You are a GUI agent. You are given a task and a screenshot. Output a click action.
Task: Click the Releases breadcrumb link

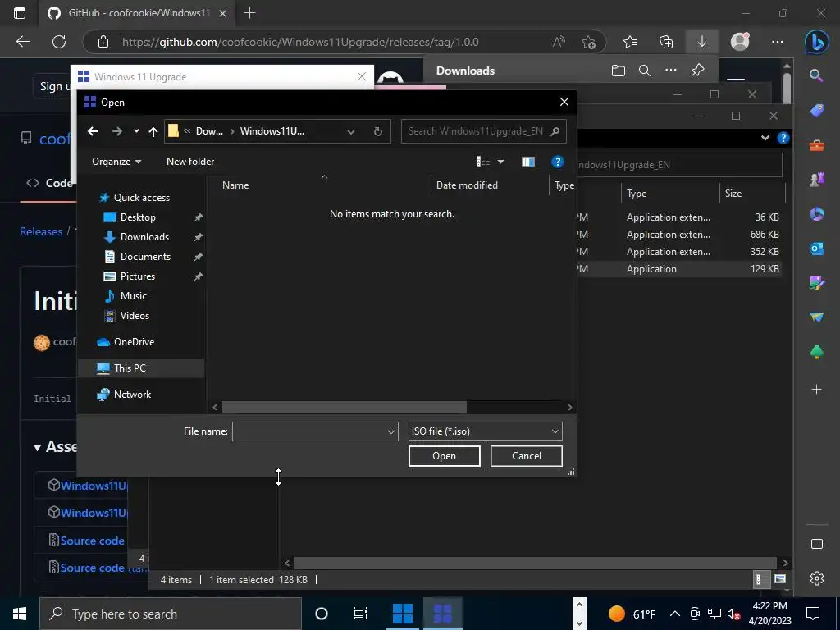pyautogui.click(x=41, y=231)
